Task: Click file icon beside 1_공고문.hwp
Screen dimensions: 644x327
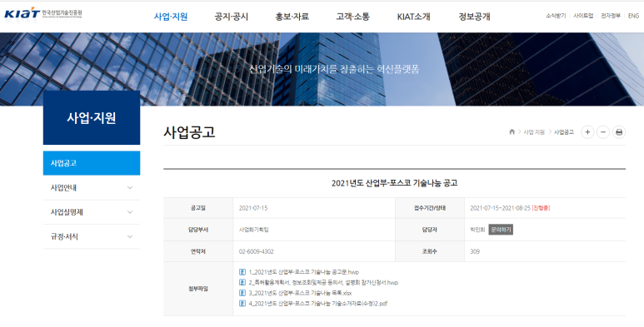Action: [242, 272]
